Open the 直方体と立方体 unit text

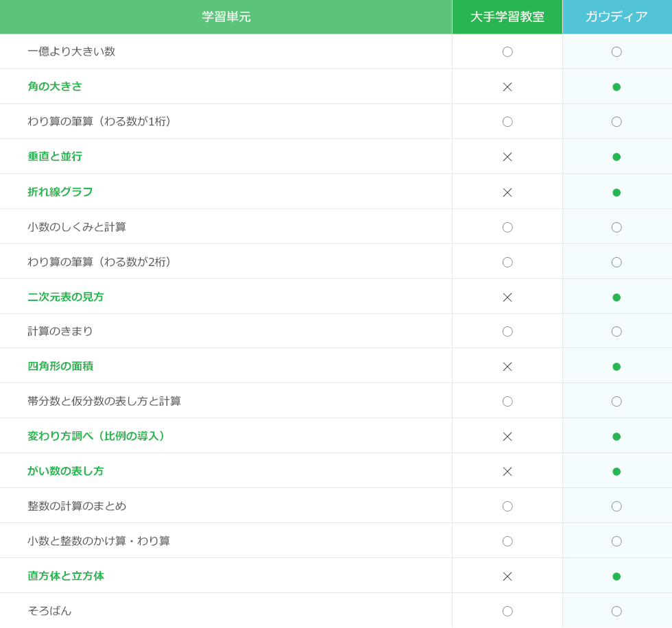click(x=66, y=576)
